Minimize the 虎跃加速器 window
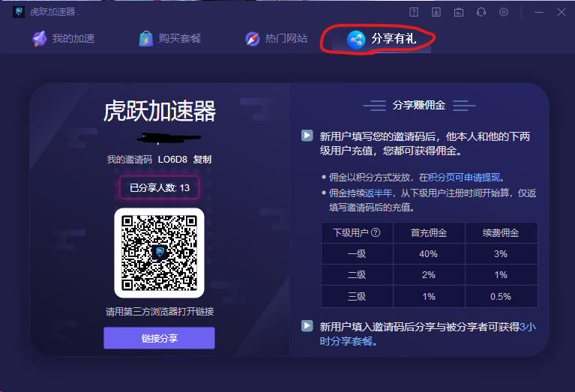 (539, 13)
